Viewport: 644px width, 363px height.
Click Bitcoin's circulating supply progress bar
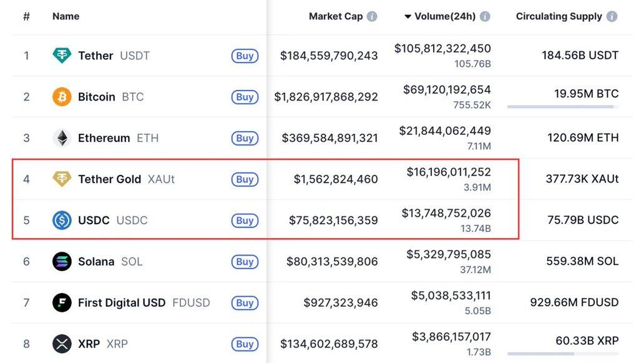(563, 107)
